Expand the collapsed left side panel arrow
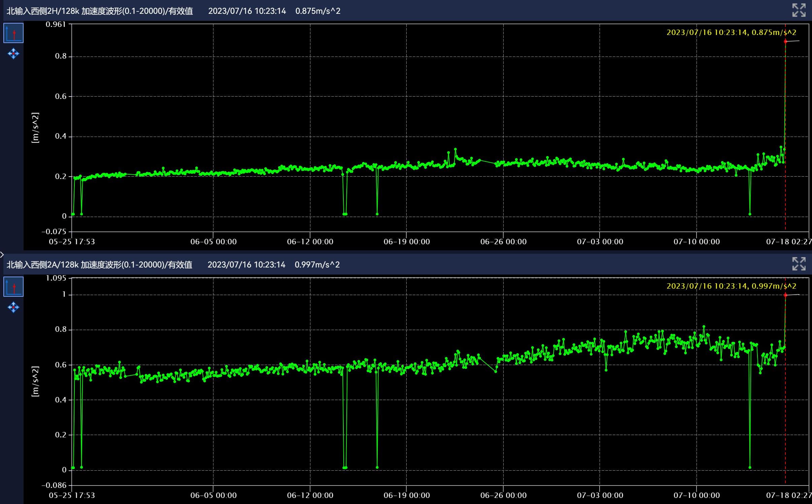Image resolution: width=812 pixels, height=504 pixels. pyautogui.click(x=2, y=254)
